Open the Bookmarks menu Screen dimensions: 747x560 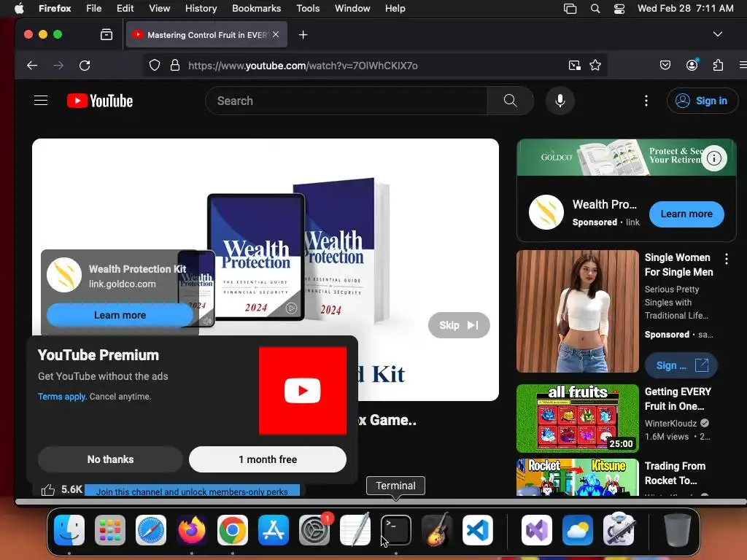pos(256,8)
